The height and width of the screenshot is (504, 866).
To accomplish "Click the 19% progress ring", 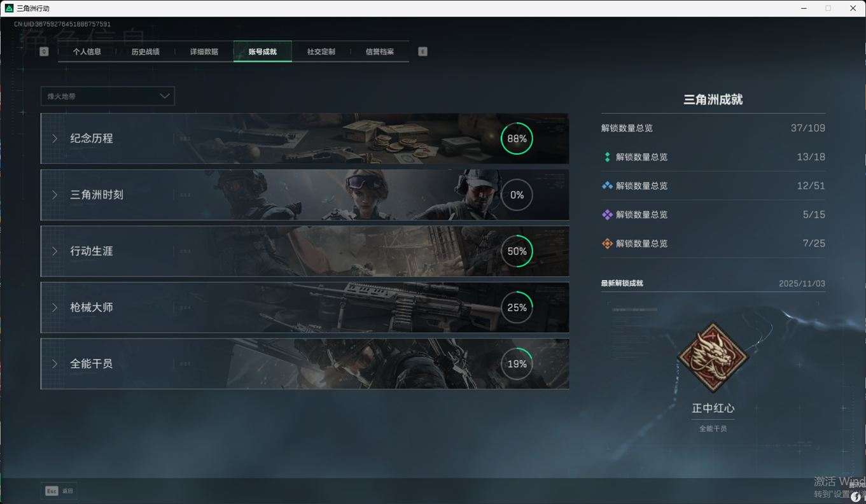I will 517,363.
